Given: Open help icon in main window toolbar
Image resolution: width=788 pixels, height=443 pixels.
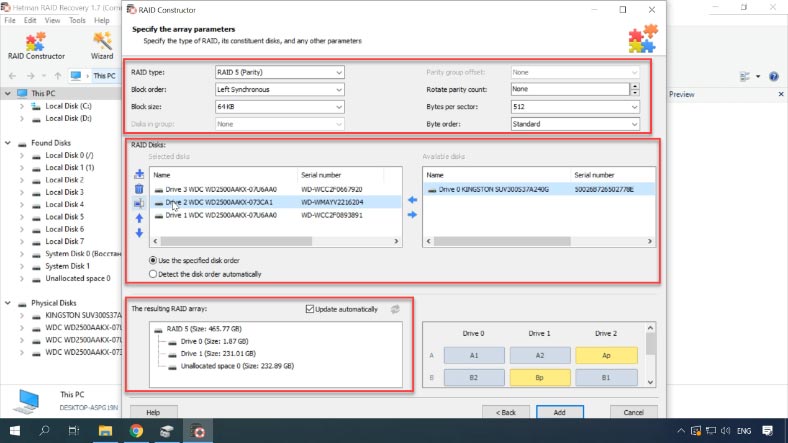Looking at the screenshot, I should [x=773, y=77].
